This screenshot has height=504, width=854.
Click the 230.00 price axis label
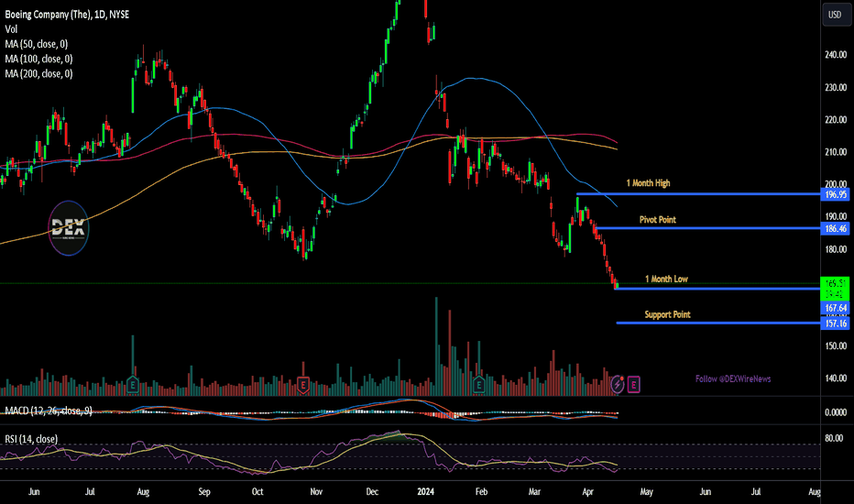pos(836,87)
